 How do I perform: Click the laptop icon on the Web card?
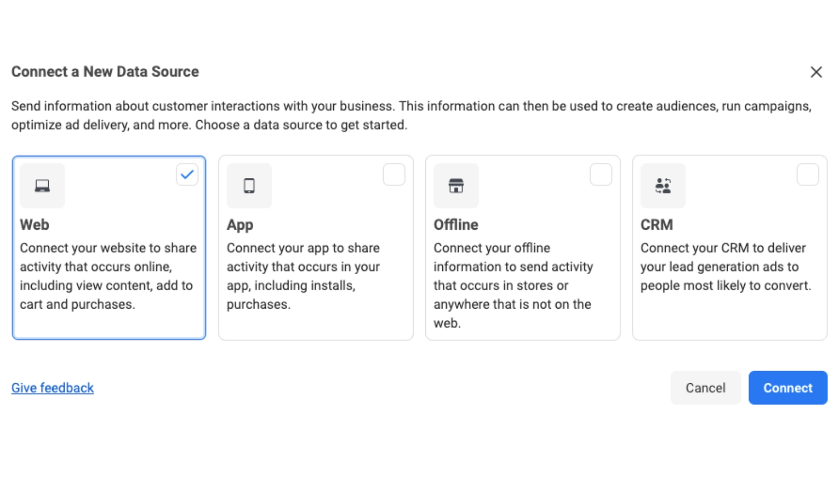(x=42, y=186)
